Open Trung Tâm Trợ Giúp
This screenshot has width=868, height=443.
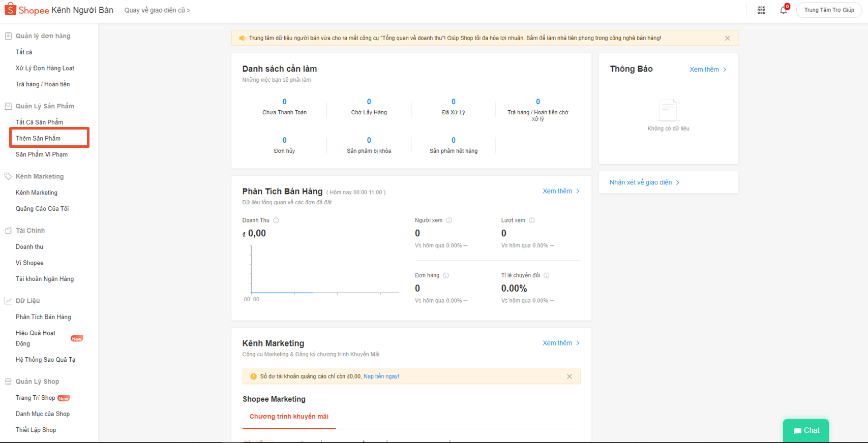pyautogui.click(x=829, y=10)
